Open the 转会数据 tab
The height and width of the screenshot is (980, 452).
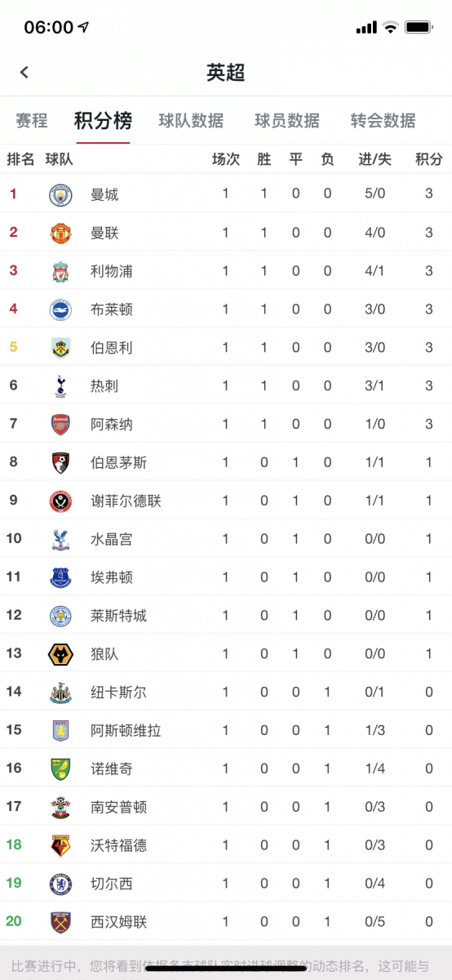point(383,121)
